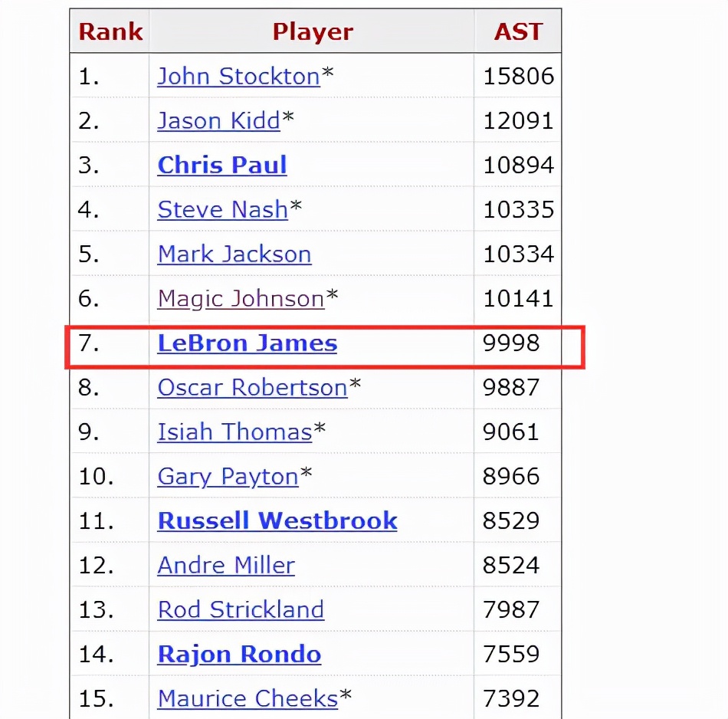Click the Russell Westbrook link

[277, 520]
